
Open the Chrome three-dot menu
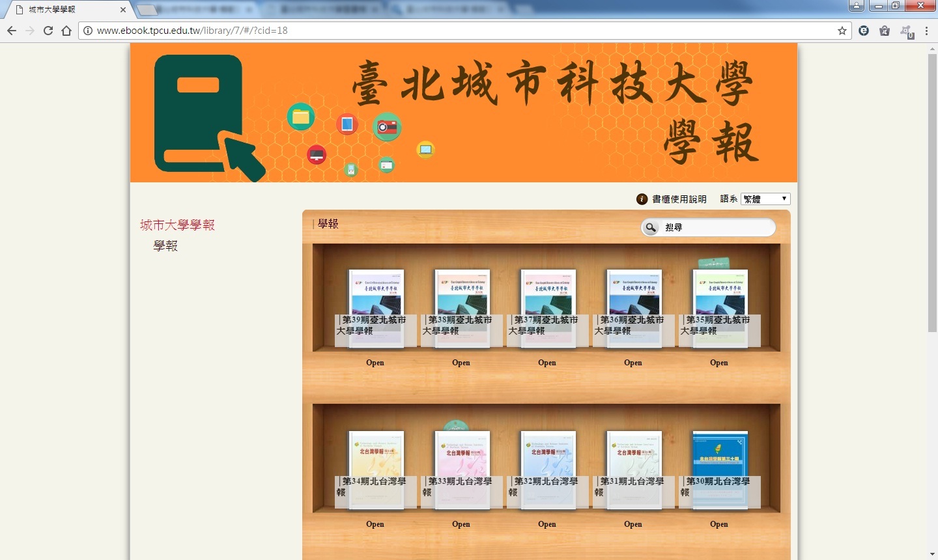point(927,31)
